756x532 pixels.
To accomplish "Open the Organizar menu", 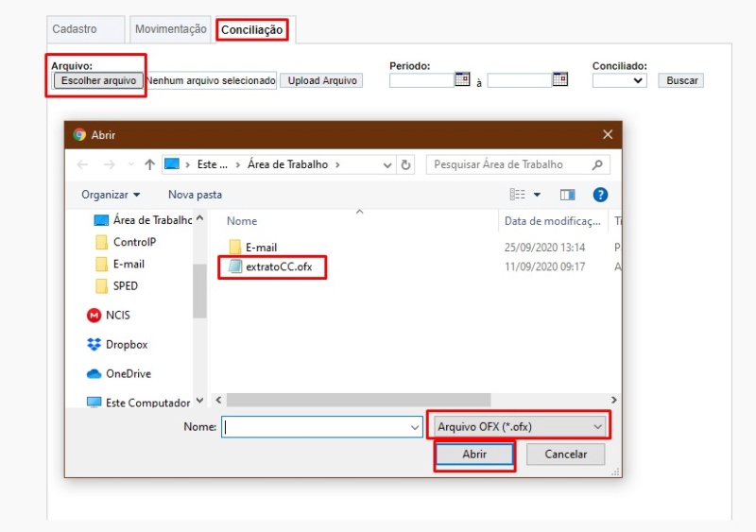I will [111, 195].
